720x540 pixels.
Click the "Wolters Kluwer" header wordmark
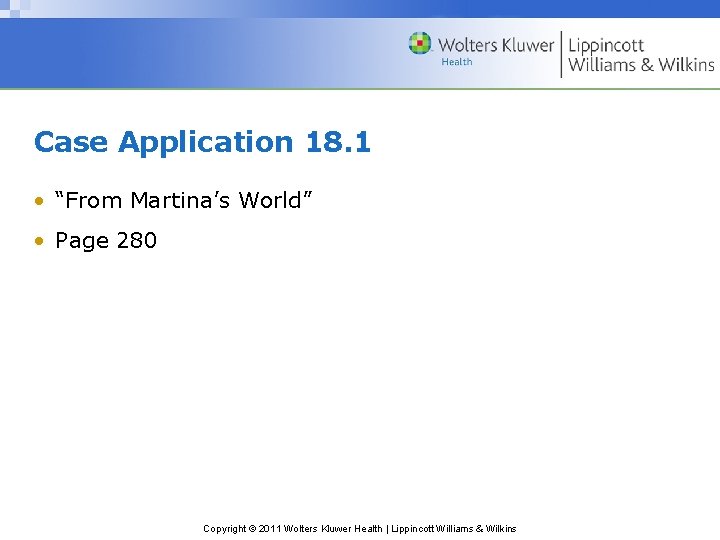tap(496, 45)
